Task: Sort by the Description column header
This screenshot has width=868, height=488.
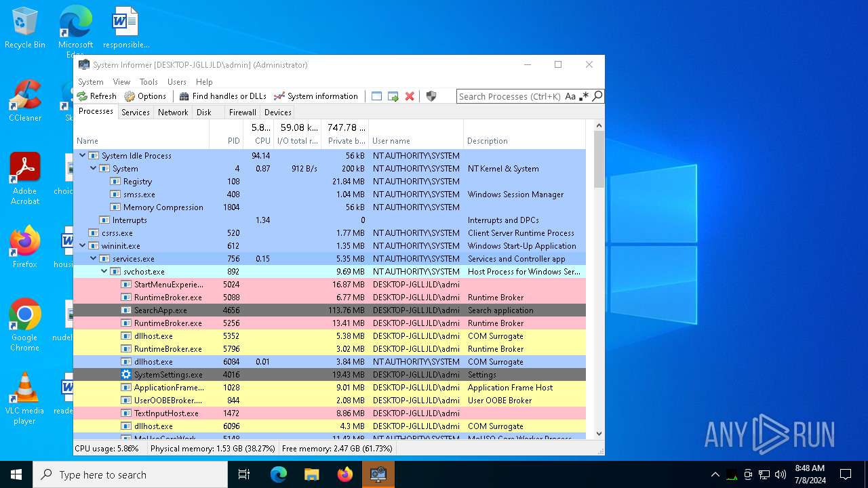Action: (524, 134)
